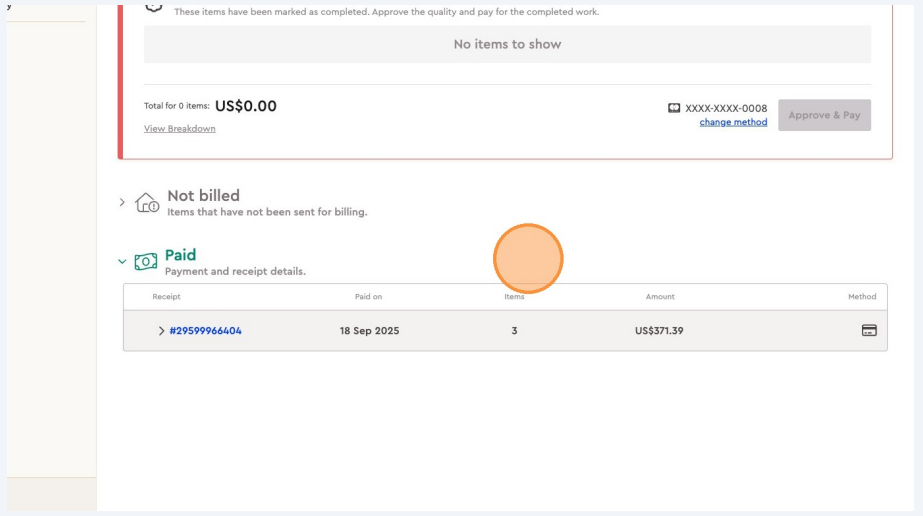Expand the Not billed section chevron
This screenshot has width=923, height=516.
[123, 202]
